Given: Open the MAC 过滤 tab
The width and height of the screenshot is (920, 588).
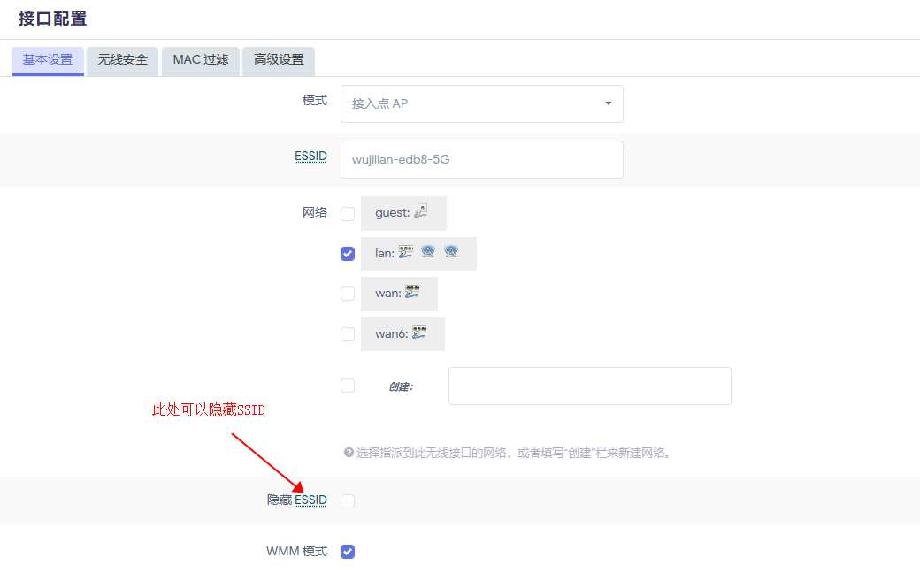Looking at the screenshot, I should 201,60.
